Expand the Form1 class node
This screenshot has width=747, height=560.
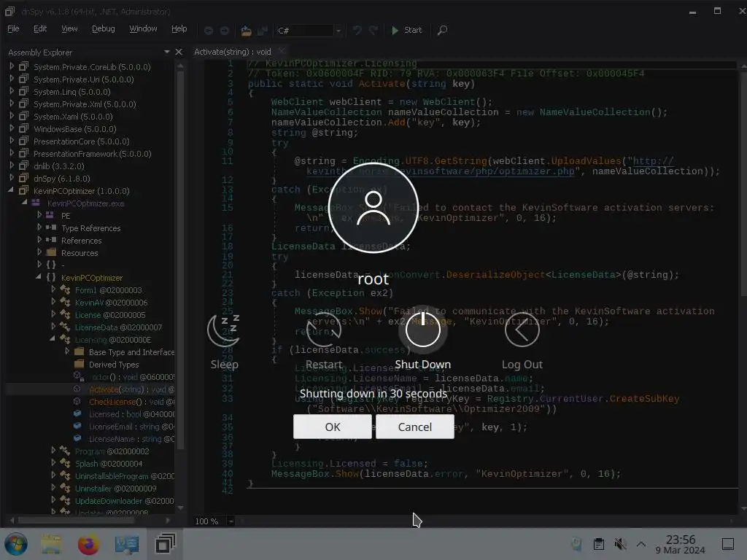pyautogui.click(x=53, y=289)
